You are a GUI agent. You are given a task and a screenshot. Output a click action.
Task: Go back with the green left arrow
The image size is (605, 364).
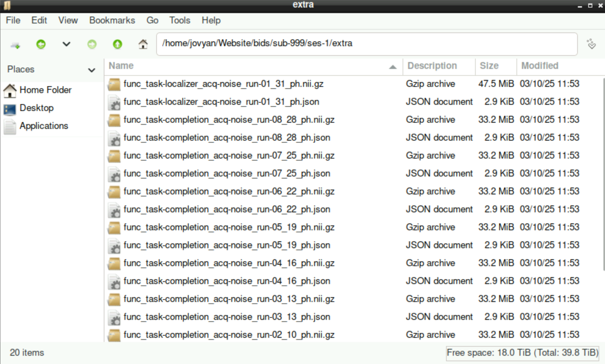(x=41, y=45)
